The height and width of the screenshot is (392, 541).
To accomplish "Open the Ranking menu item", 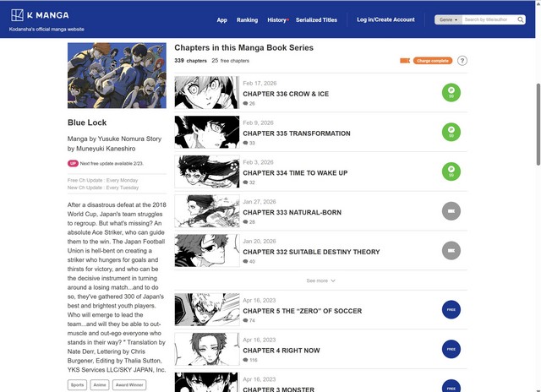I will point(247,19).
